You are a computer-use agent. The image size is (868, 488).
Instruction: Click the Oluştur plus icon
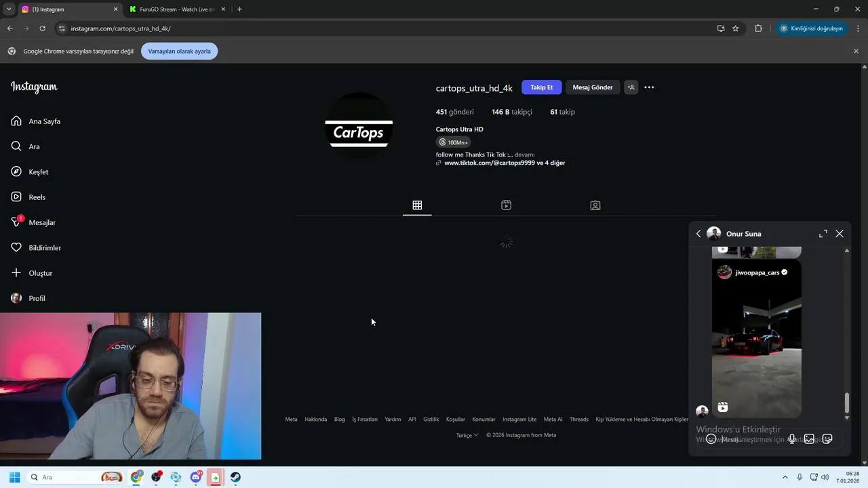[16, 272]
